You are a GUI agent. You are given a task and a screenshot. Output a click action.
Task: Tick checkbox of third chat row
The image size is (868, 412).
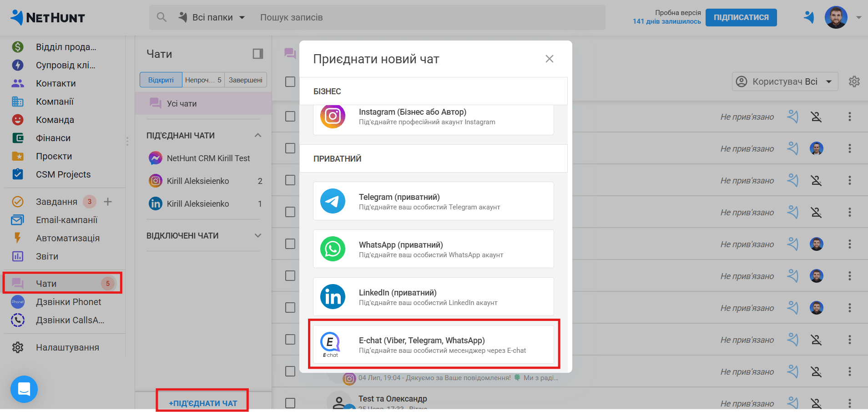pos(290,180)
